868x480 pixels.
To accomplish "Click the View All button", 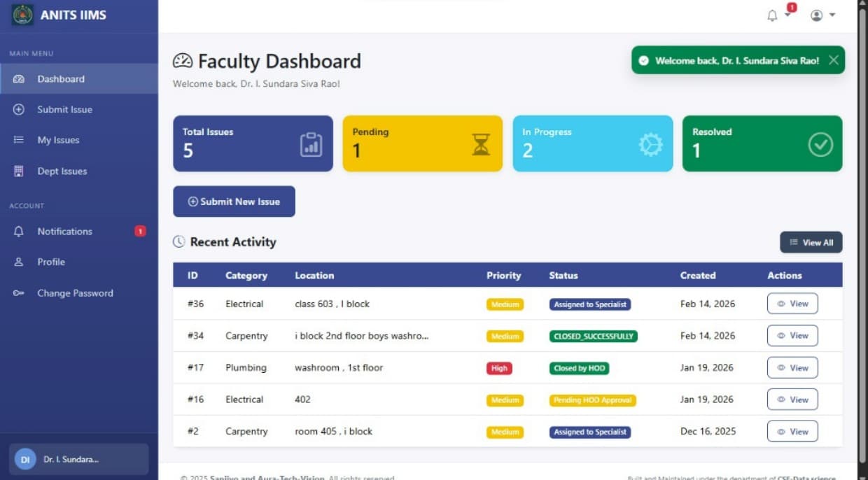I will pos(811,242).
